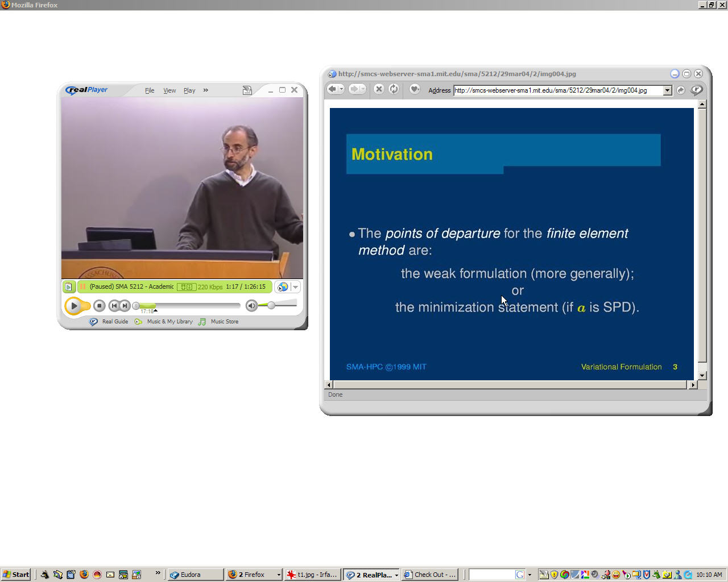Refresh the media browser page
Screen dimensions: 728x582
point(394,89)
